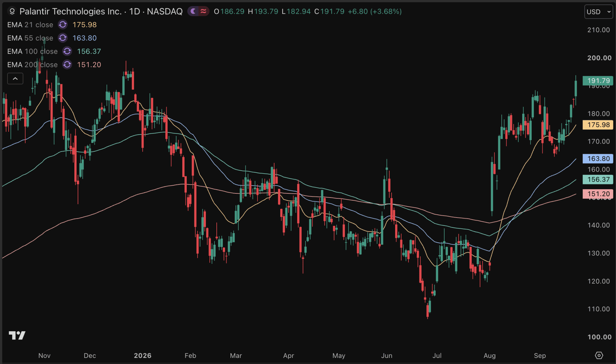This screenshot has height=364, width=616.
Task: Click the Sep label on time axis
Action: click(x=540, y=355)
